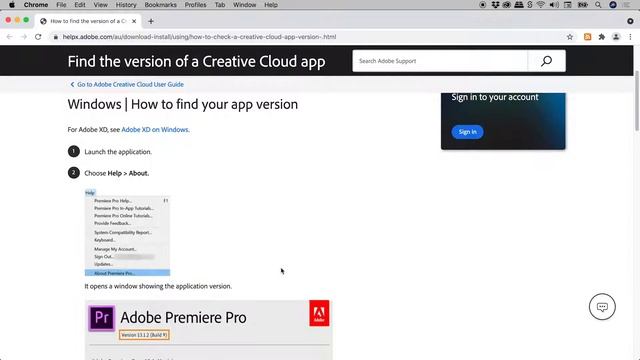Viewport: 640px width, 360px height.
Task: Click the screen recording status icon
Action: (x=482, y=5)
